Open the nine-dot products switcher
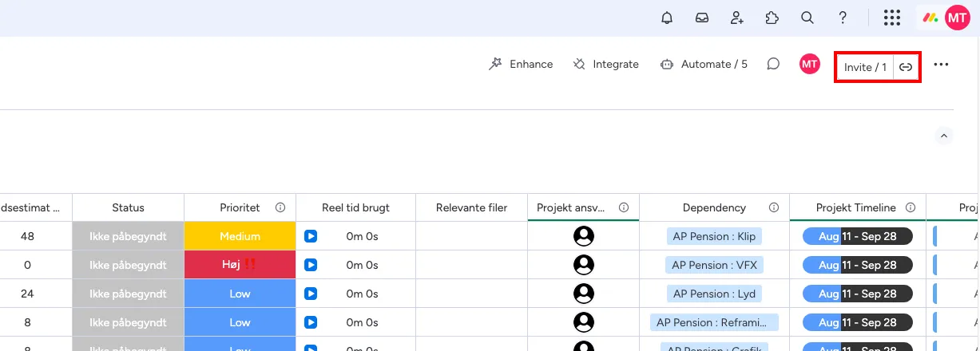 coord(892,18)
